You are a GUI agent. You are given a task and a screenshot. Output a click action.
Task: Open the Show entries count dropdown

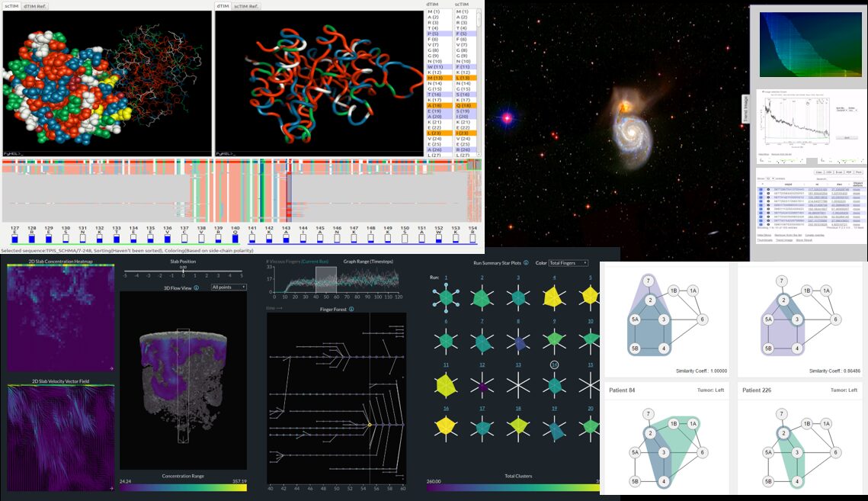coord(770,178)
